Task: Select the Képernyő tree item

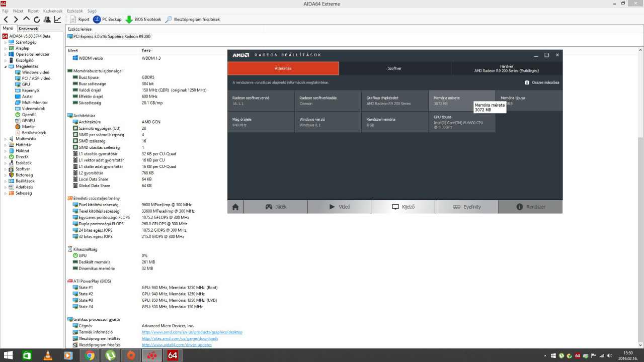Action: [30, 90]
